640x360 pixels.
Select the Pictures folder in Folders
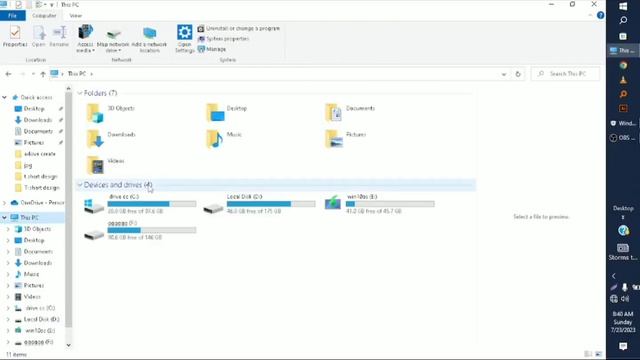(x=346, y=139)
